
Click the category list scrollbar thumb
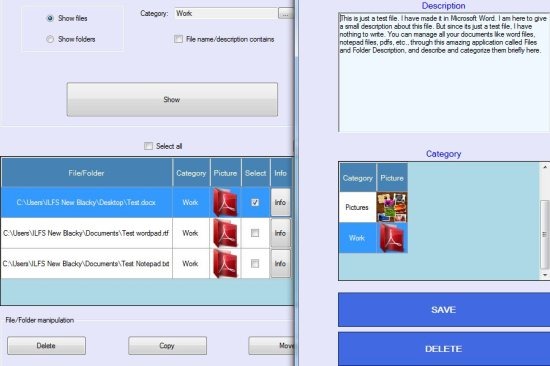tap(545, 234)
